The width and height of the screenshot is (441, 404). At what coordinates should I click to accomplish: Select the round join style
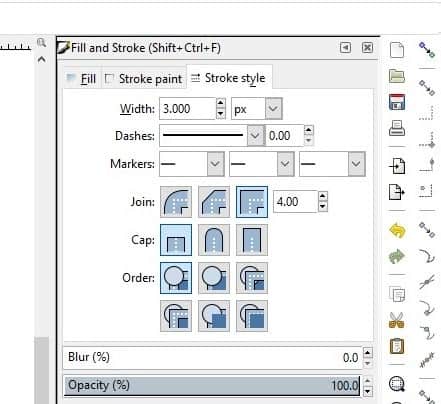coord(176,202)
